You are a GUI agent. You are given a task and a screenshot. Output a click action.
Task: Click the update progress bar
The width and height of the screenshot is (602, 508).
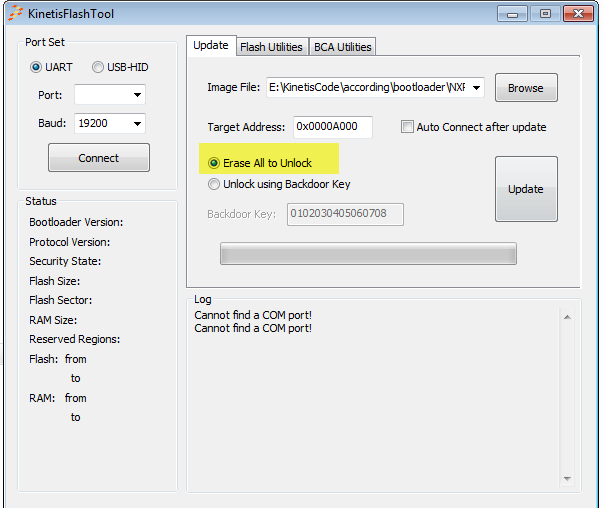pos(368,253)
